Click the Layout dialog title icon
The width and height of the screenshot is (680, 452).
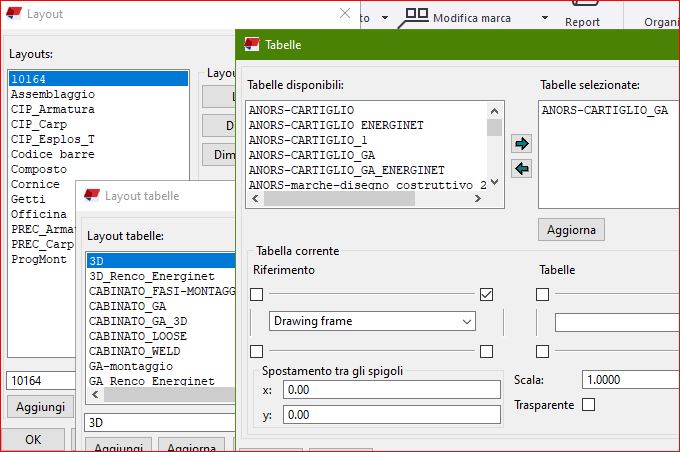13,14
